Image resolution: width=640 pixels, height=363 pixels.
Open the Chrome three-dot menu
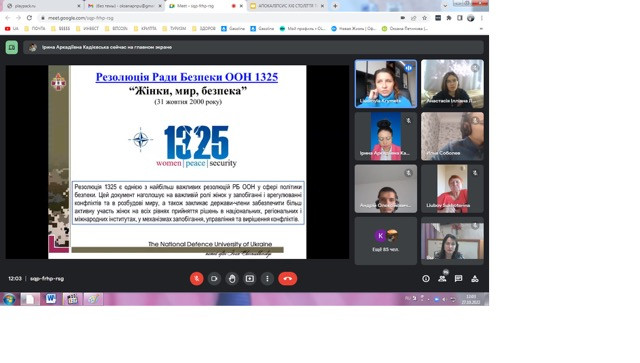(482, 18)
